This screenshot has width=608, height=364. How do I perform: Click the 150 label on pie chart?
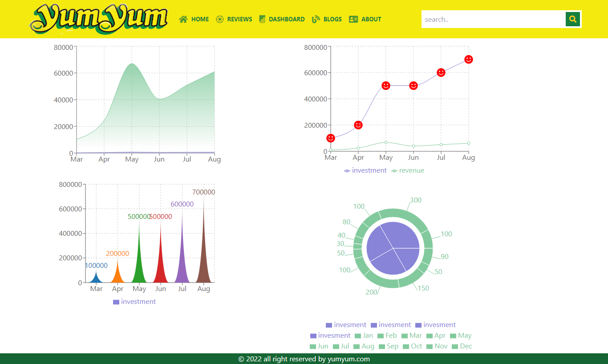[x=423, y=288]
